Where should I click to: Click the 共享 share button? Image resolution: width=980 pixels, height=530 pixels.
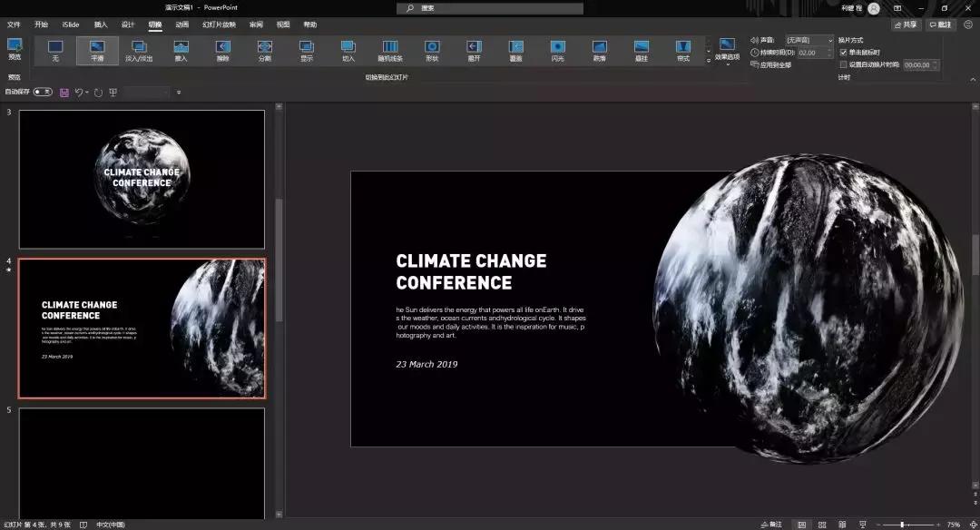[906, 25]
